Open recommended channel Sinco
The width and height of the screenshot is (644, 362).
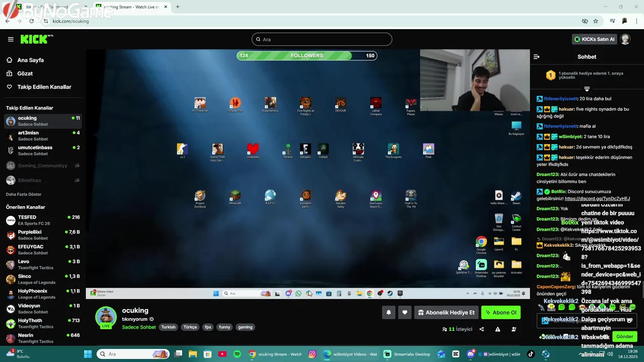click(43, 279)
